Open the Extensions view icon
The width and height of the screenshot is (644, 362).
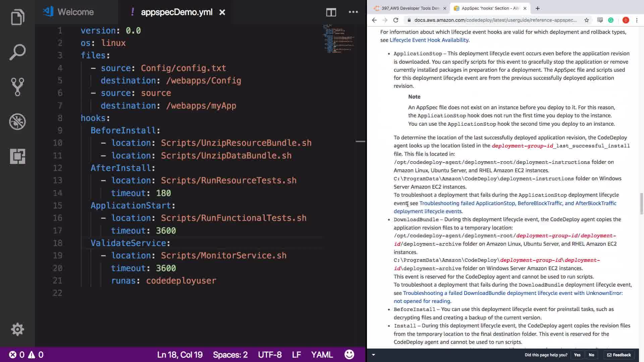tap(17, 156)
